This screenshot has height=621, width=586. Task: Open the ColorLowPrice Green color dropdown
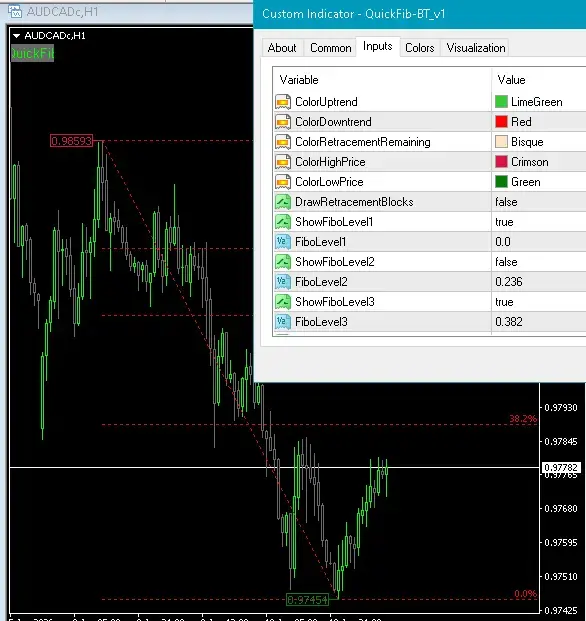point(538,182)
